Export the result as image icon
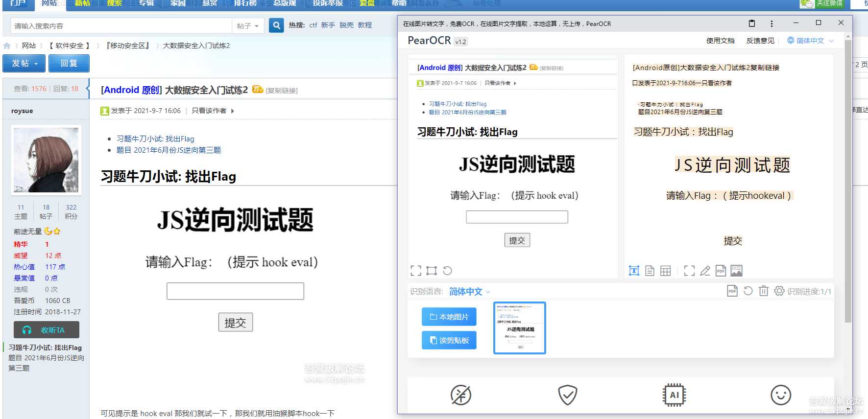The image size is (868, 419). (x=736, y=271)
